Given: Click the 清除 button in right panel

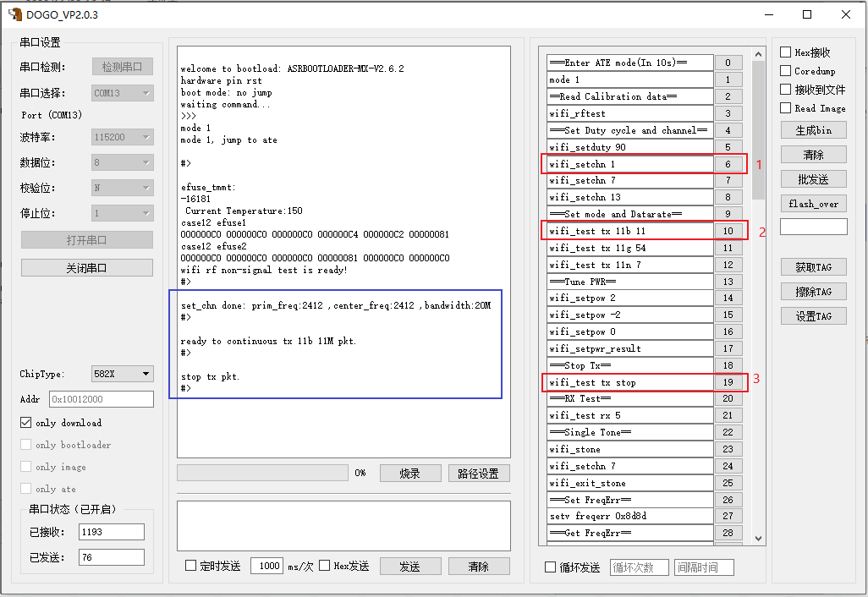Looking at the screenshot, I should (814, 155).
